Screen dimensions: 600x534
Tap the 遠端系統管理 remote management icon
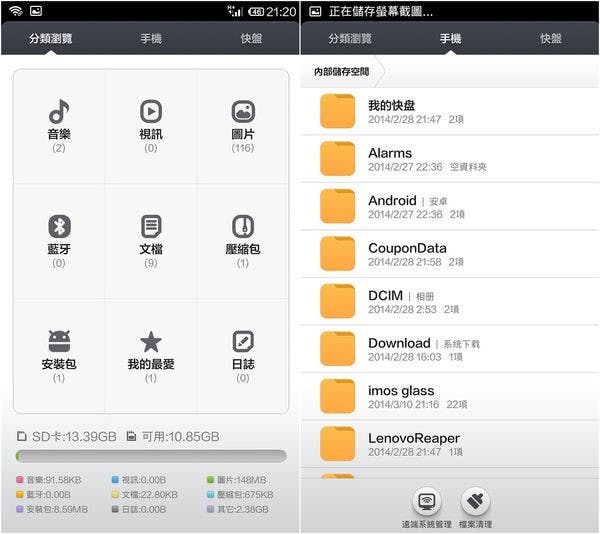click(427, 501)
